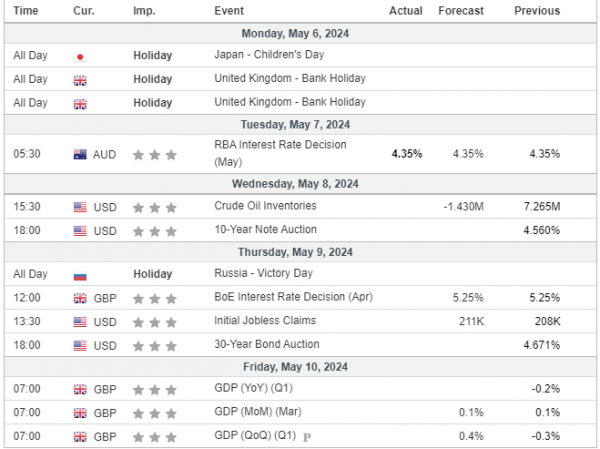Click the Imp. column header
This screenshot has width=600, height=449.
point(144,11)
